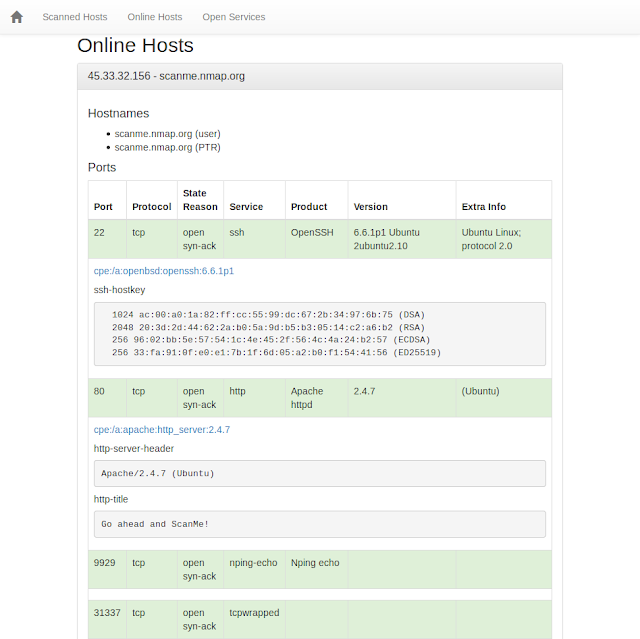Click the Version column header
Image resolution: width=640 pixels, height=639 pixels.
pyautogui.click(x=402, y=200)
